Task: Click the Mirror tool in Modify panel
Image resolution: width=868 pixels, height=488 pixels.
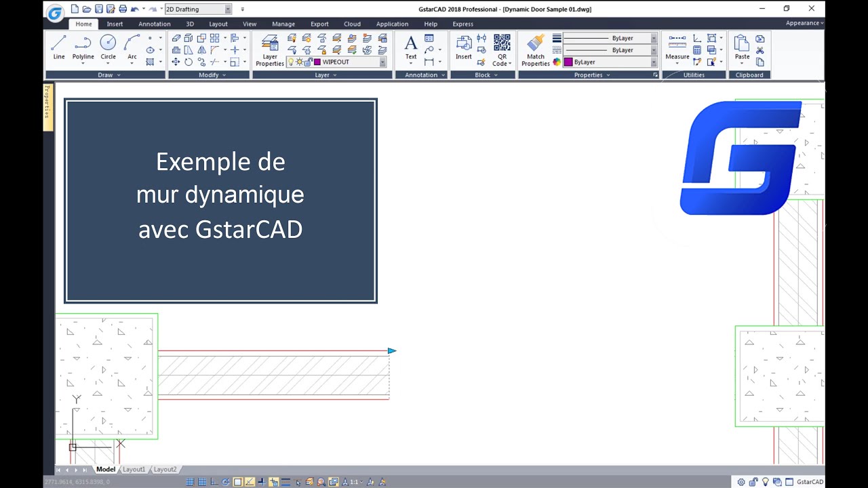Action: [x=201, y=50]
